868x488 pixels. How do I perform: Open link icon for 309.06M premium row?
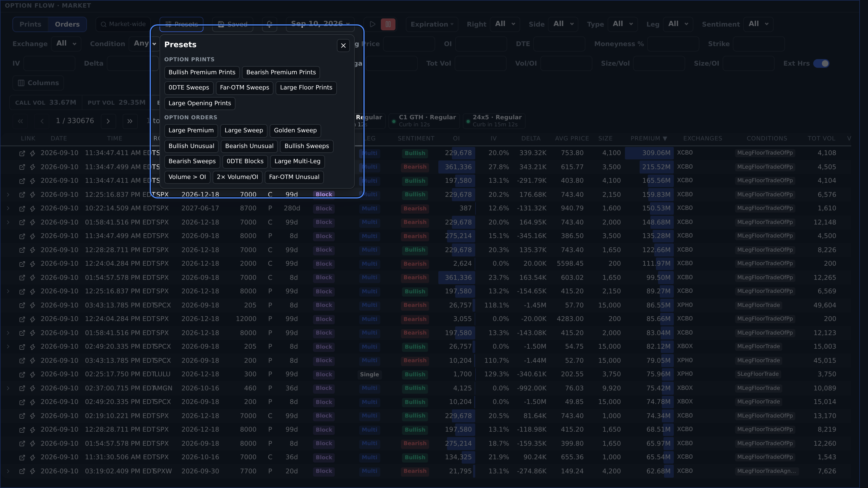coord(22,153)
